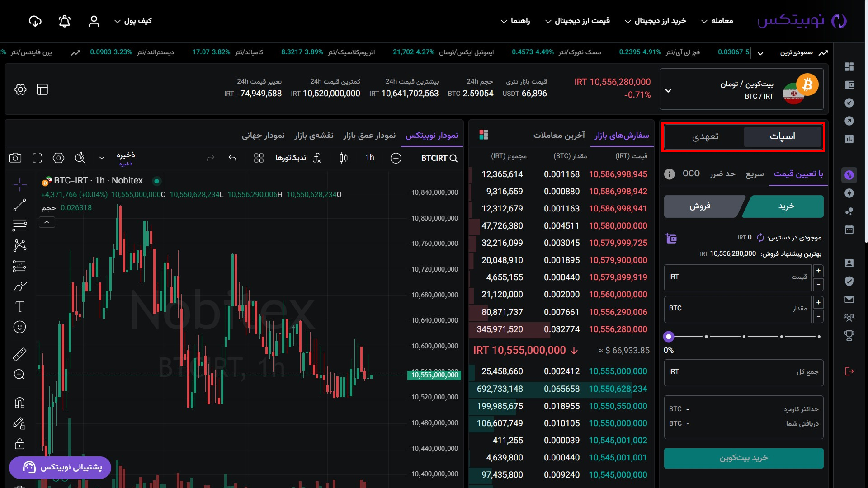Image resolution: width=868 pixels, height=488 pixels.
Task: Switch to Spot (اسپات) trading mode
Action: pos(783,136)
